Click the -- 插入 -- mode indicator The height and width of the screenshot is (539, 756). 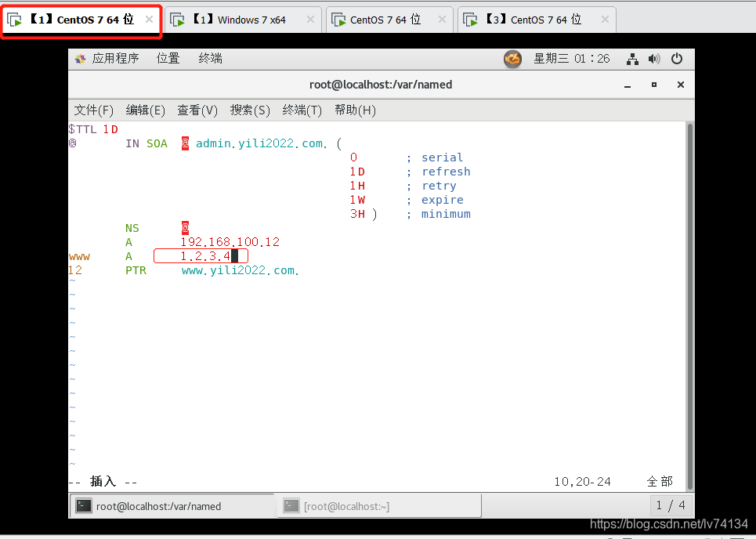click(103, 482)
